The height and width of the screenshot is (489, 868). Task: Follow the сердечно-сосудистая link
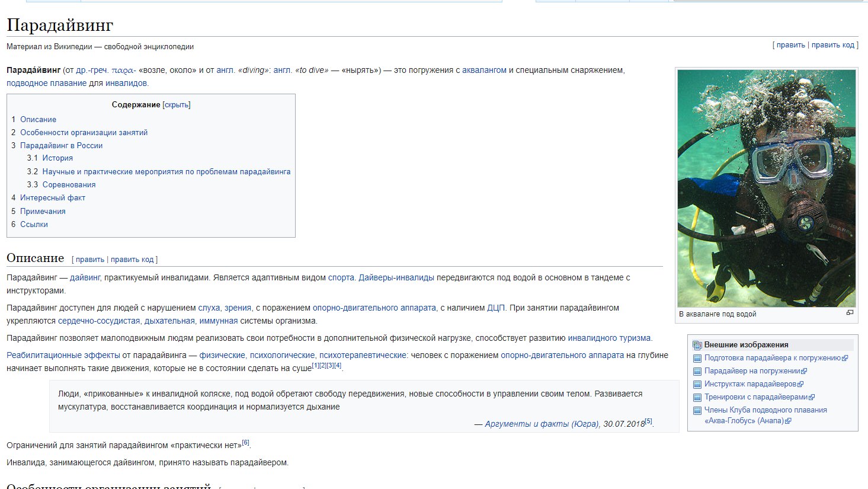98,321
